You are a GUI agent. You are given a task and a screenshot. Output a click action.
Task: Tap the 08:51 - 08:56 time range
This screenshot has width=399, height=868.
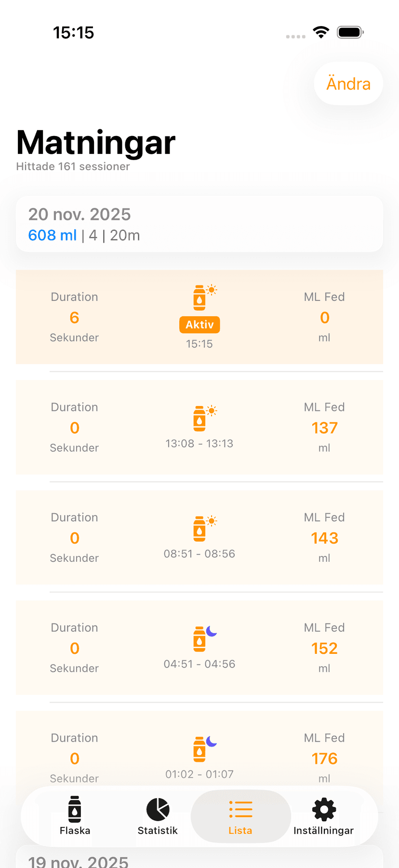199,554
